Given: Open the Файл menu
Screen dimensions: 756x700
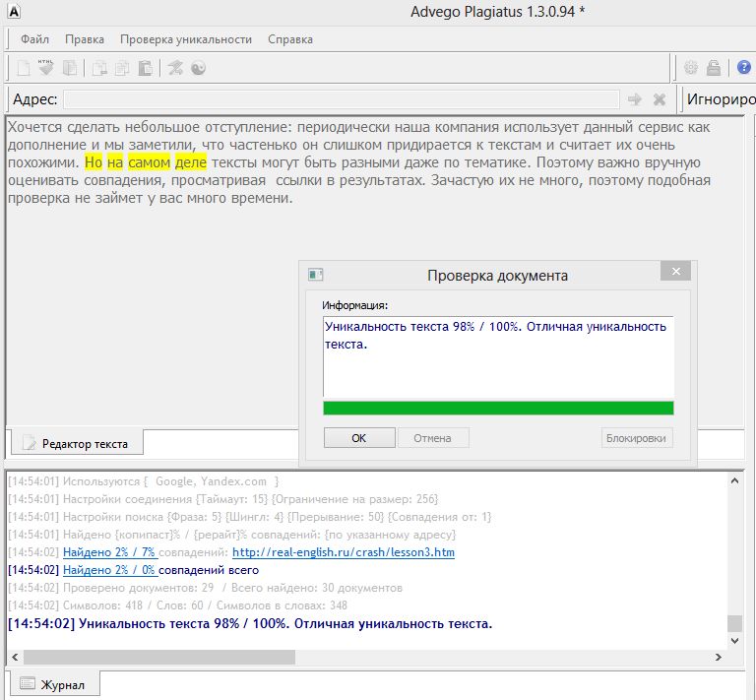Looking at the screenshot, I should [x=34, y=39].
